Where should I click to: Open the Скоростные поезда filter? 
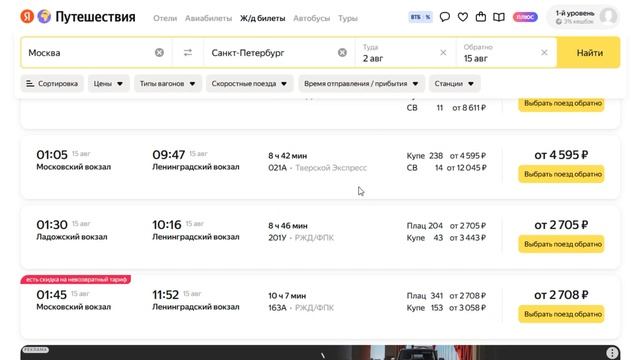coord(249,84)
